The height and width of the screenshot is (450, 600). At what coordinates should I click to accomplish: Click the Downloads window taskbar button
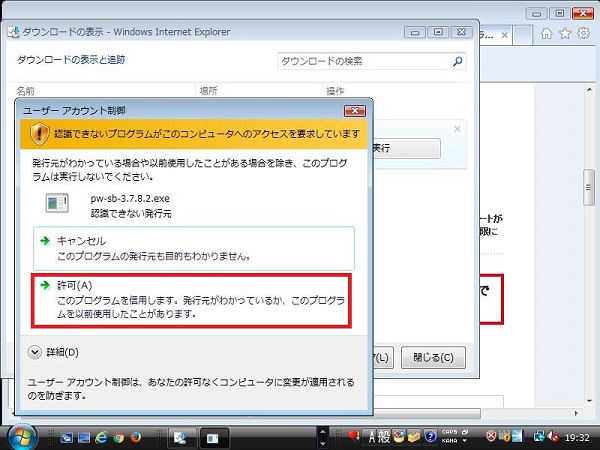182,438
